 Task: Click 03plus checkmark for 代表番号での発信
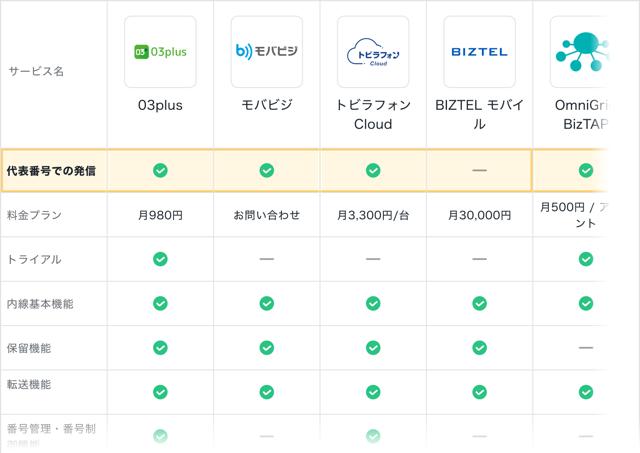[160, 170]
